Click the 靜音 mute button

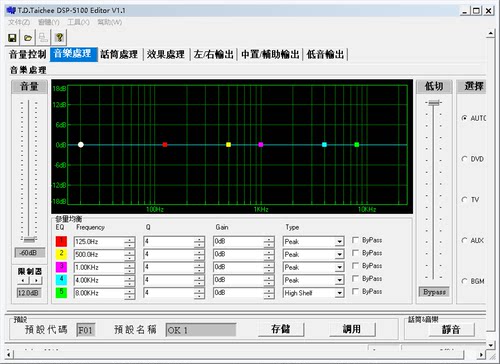[452, 330]
